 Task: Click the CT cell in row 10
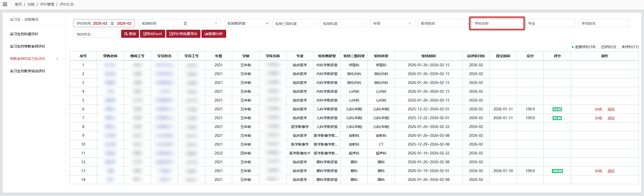(381, 144)
